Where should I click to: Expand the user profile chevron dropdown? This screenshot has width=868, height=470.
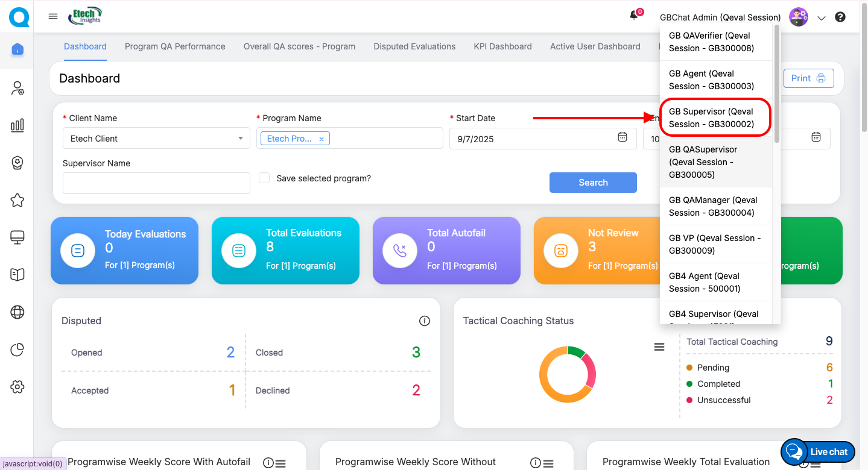click(x=821, y=18)
